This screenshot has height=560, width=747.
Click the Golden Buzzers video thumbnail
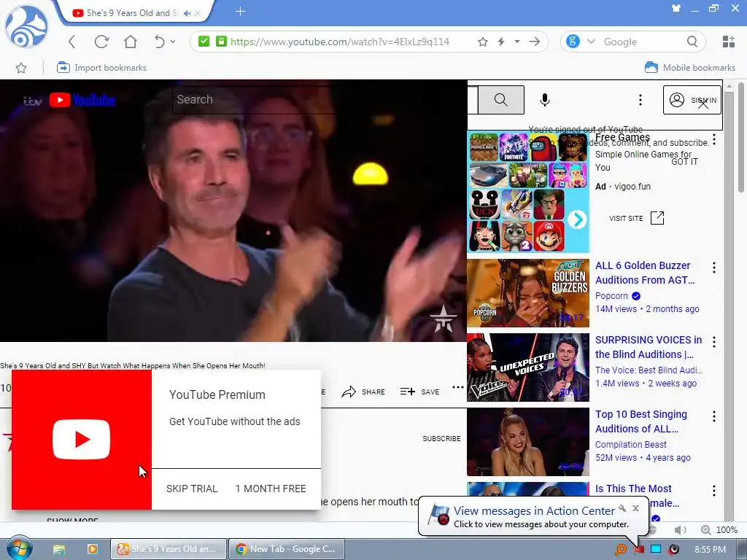click(x=528, y=293)
